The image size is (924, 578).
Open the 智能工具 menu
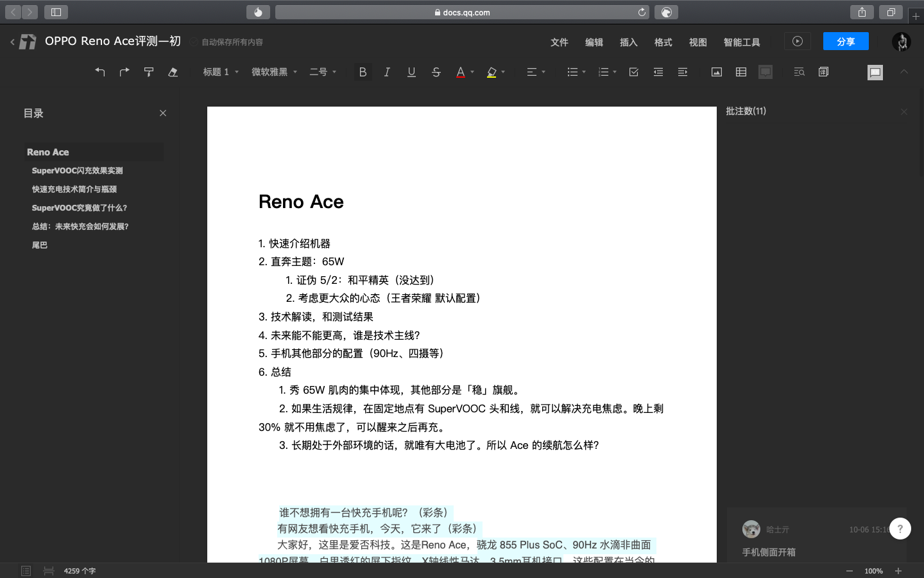(742, 42)
